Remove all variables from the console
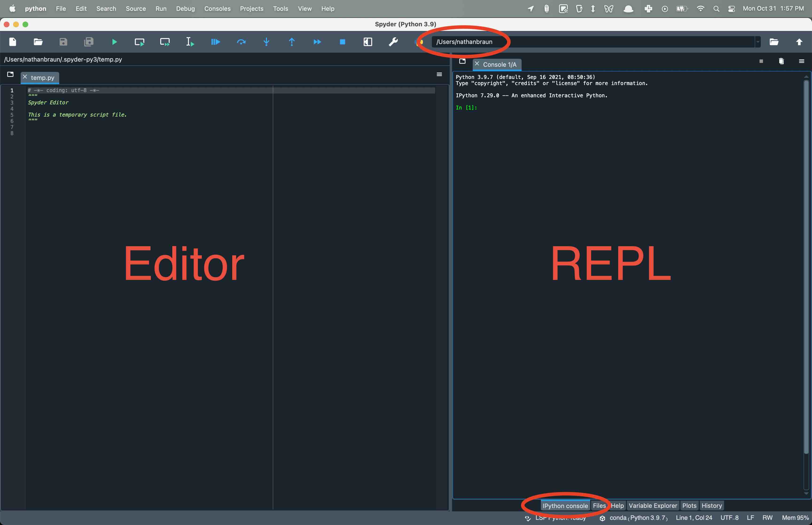Screen dimensions: 812x525 point(781,61)
